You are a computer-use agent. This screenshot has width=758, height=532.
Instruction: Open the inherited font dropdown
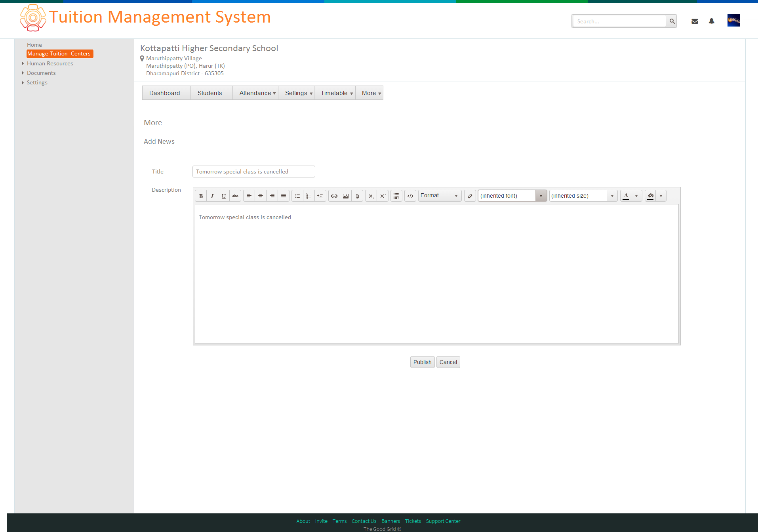(512, 196)
